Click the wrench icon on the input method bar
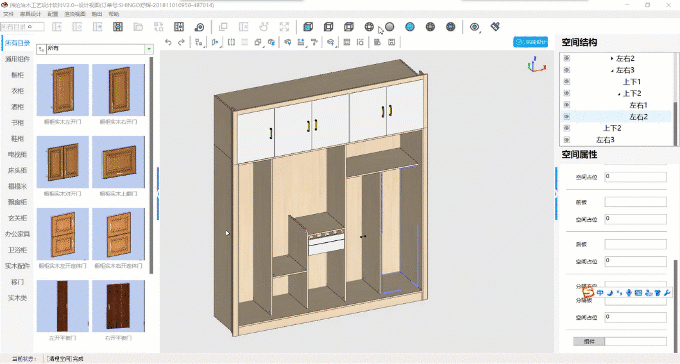Screen dimensions: 680x364 point(667,293)
